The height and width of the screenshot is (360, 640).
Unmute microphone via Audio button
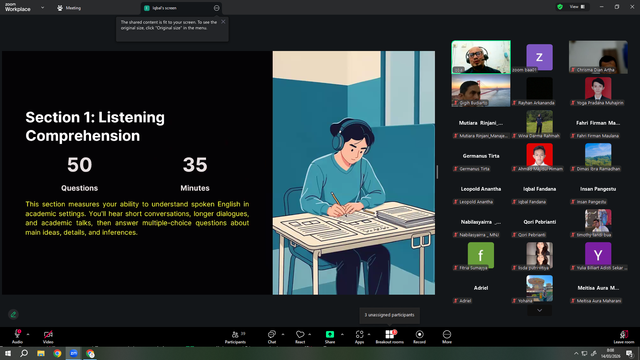(17, 337)
